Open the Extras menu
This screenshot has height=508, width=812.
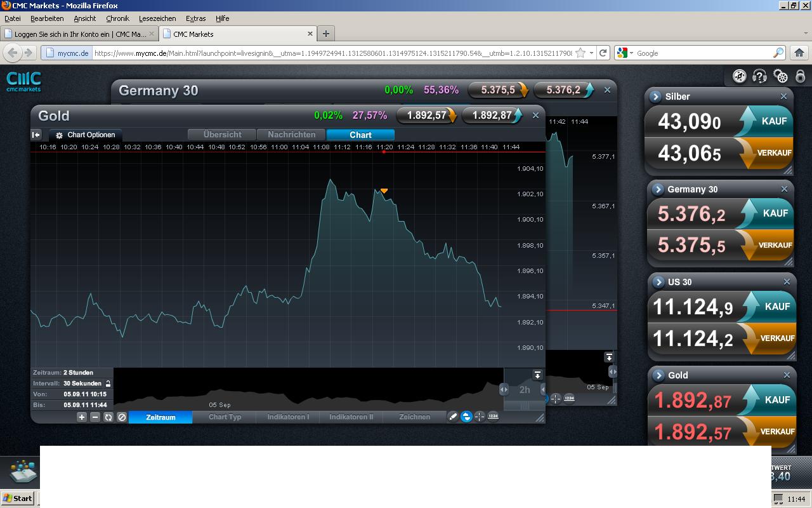195,18
